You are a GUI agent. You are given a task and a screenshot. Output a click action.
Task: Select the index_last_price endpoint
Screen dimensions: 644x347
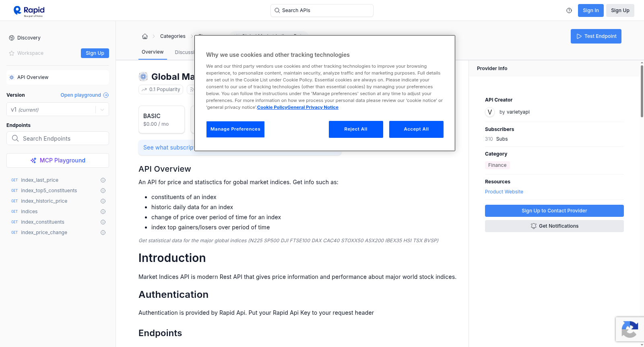39,180
